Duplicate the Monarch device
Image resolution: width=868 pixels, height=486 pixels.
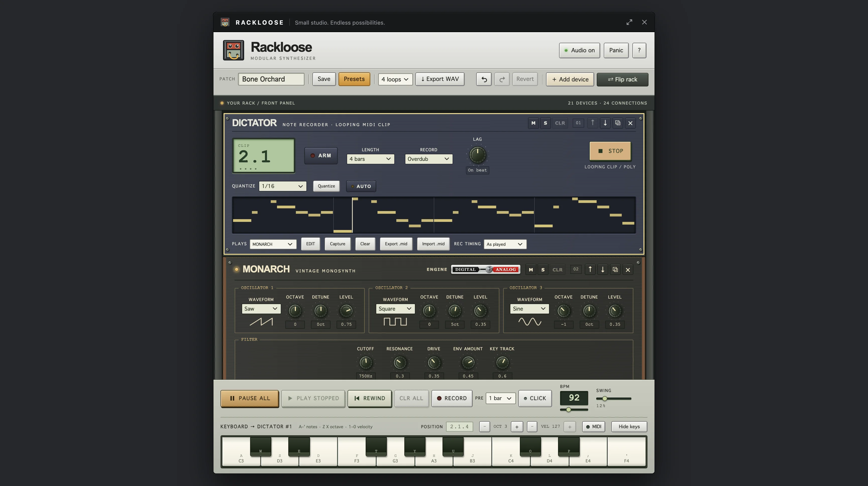[615, 270]
